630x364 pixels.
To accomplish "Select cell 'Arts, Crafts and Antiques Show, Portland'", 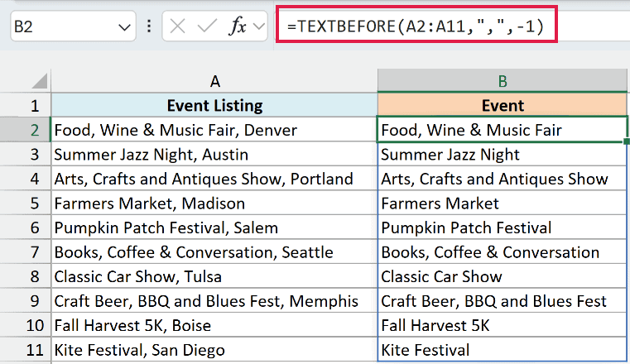I will pos(214,179).
